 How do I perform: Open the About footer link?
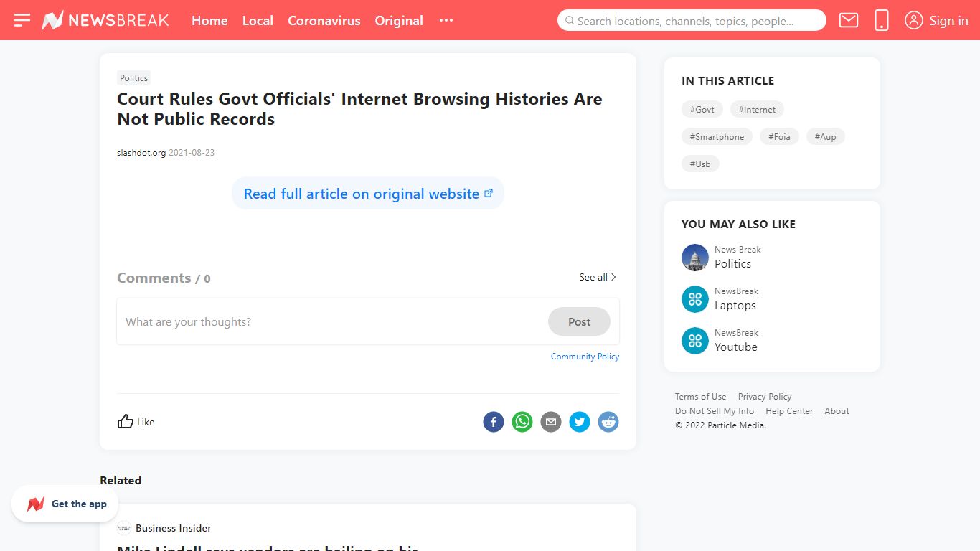tap(837, 410)
